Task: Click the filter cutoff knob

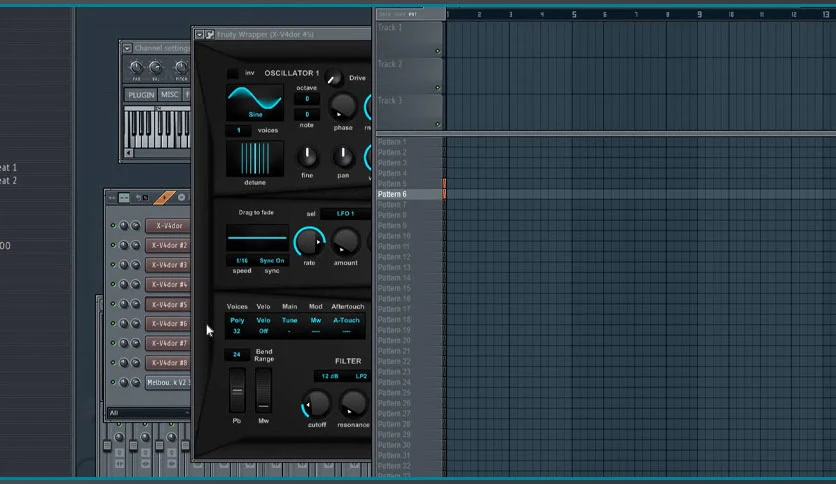Action: tap(317, 404)
